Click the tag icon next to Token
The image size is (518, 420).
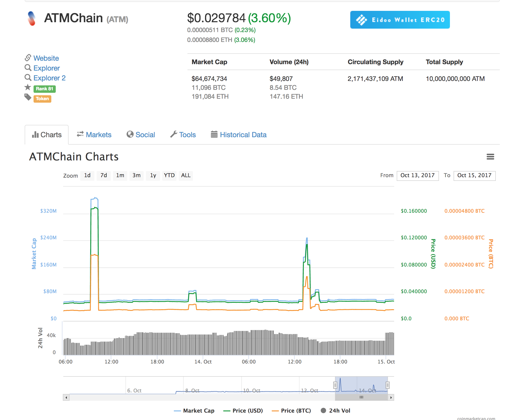(28, 97)
